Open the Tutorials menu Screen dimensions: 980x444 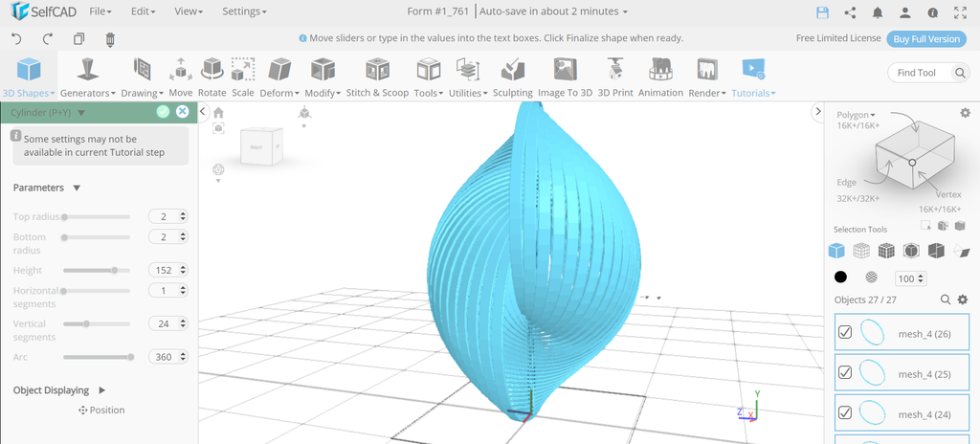753,78
